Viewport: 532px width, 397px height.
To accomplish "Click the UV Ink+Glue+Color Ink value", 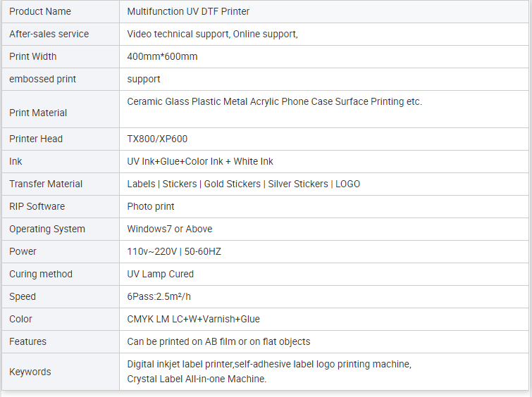I will click(x=200, y=161).
